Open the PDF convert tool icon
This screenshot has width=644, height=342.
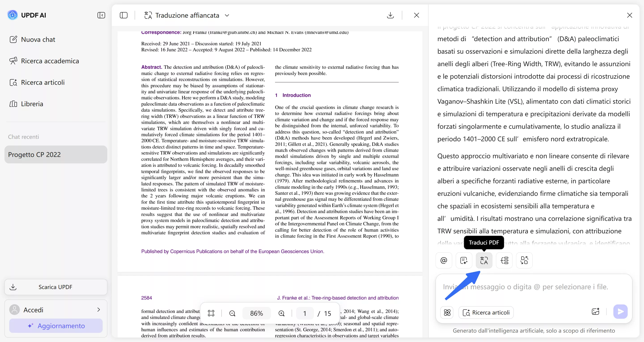(x=524, y=260)
